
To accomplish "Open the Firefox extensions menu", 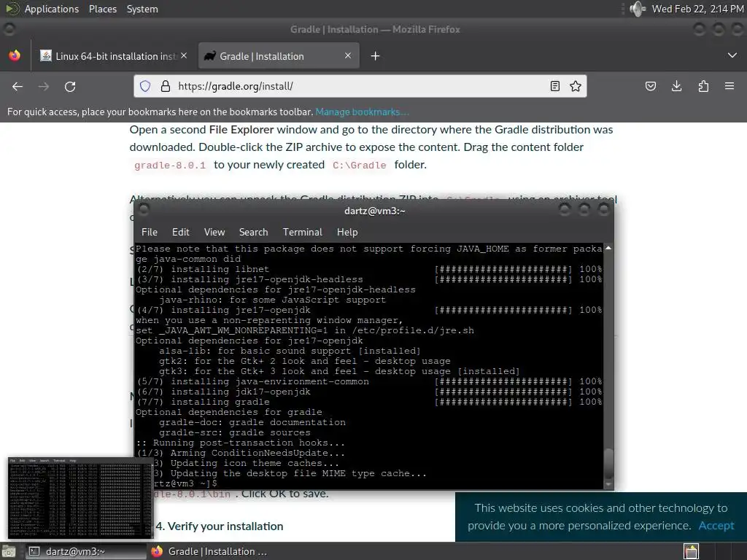I will pyautogui.click(x=703, y=86).
